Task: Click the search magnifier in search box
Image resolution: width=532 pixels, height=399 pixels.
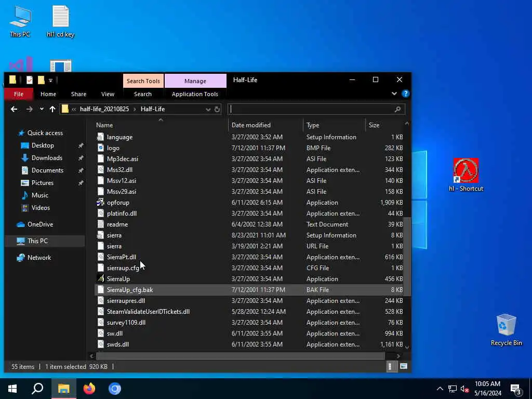Action: pyautogui.click(x=397, y=109)
